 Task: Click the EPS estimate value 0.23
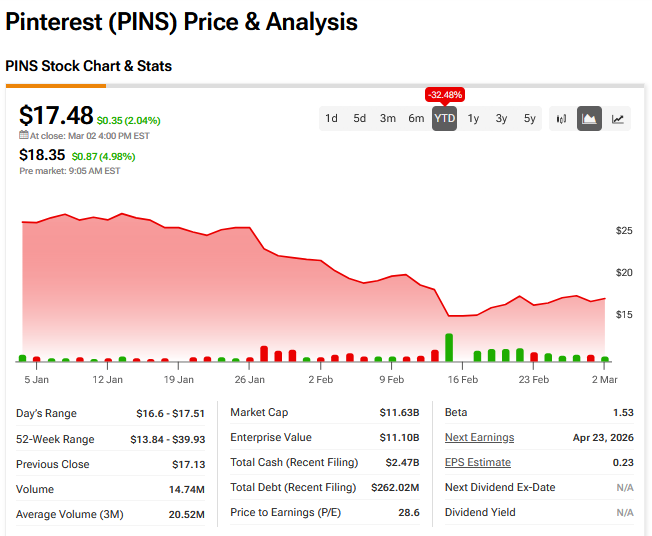click(623, 462)
